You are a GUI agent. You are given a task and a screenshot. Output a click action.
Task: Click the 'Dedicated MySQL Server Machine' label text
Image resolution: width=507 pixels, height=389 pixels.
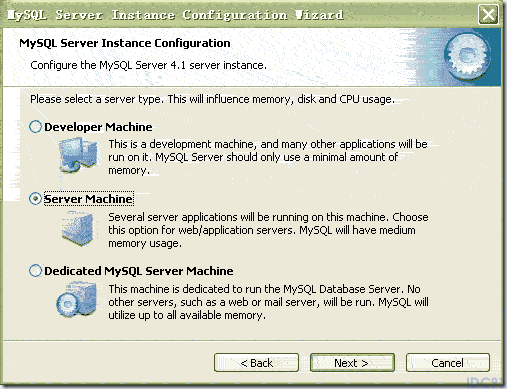[x=139, y=271]
